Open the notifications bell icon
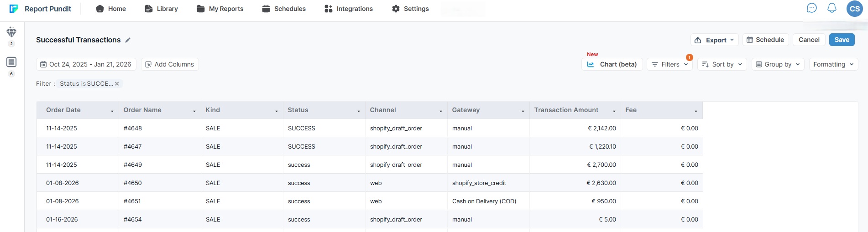The image size is (868, 232). point(832,8)
